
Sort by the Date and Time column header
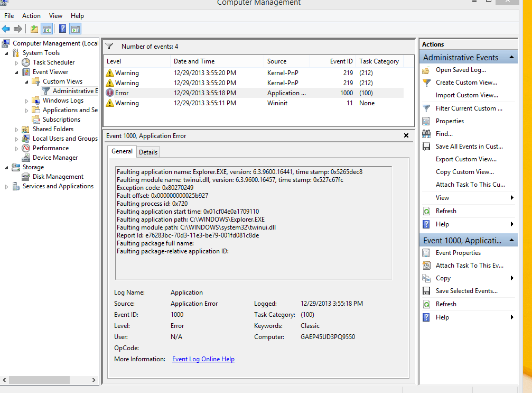point(217,61)
